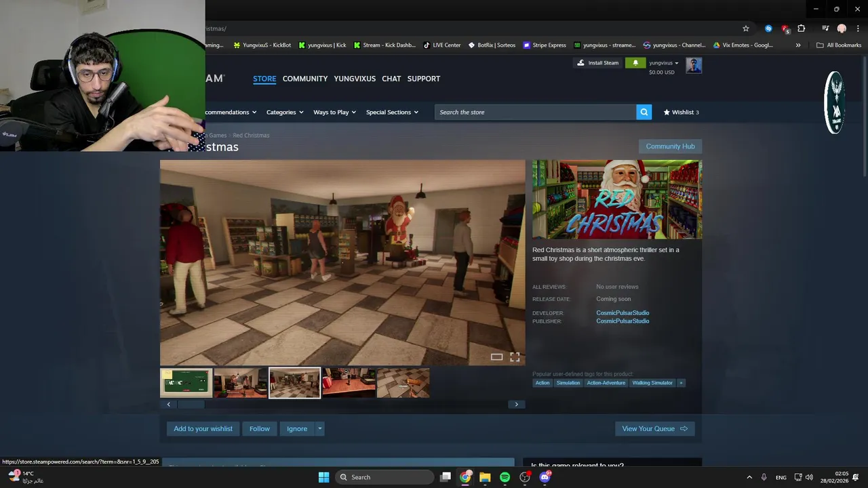Viewport: 868px width, 488px height.
Task: Select the first green trailer thumbnail
Action: [186, 383]
